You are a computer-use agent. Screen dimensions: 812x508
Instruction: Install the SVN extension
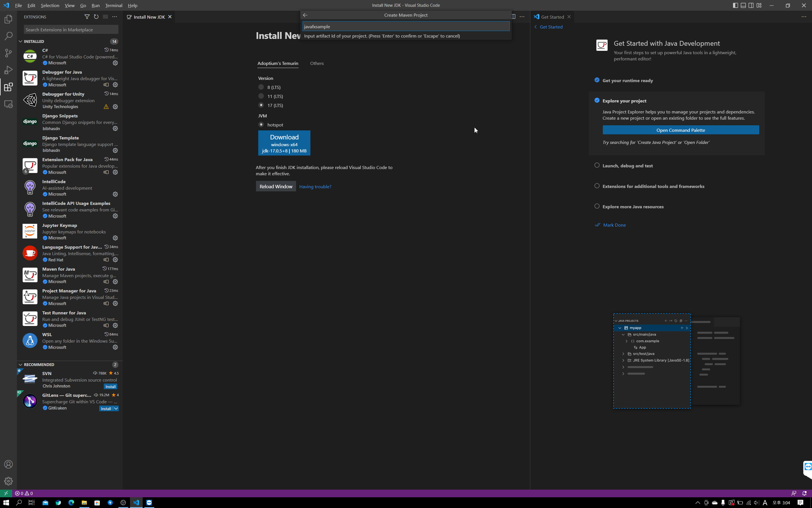click(111, 387)
